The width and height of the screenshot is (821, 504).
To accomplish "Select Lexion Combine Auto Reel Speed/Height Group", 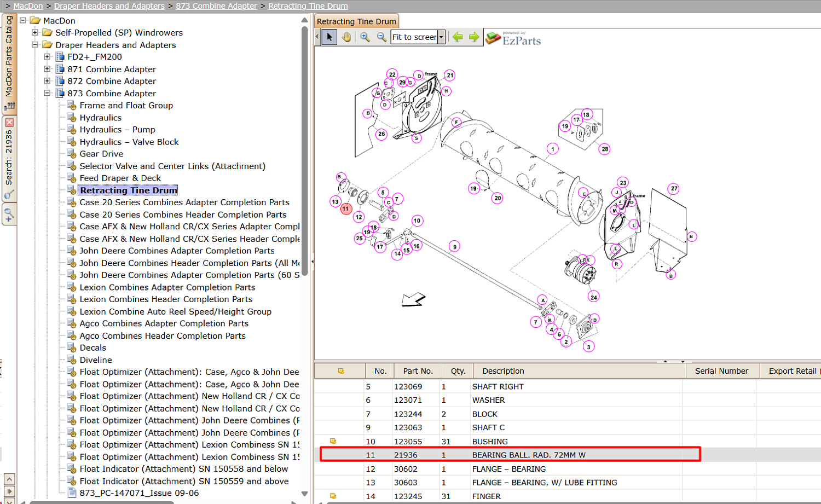I will click(x=175, y=311).
